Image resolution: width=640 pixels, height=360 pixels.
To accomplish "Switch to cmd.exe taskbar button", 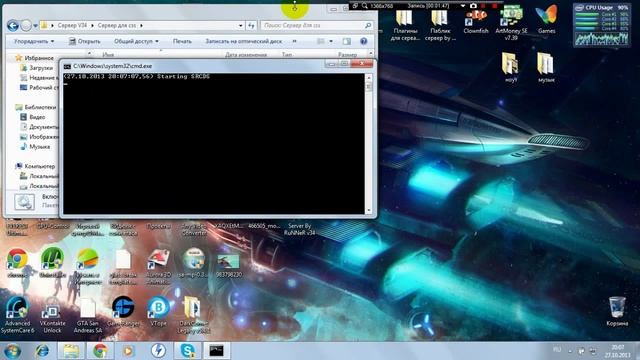I will tap(216, 351).
